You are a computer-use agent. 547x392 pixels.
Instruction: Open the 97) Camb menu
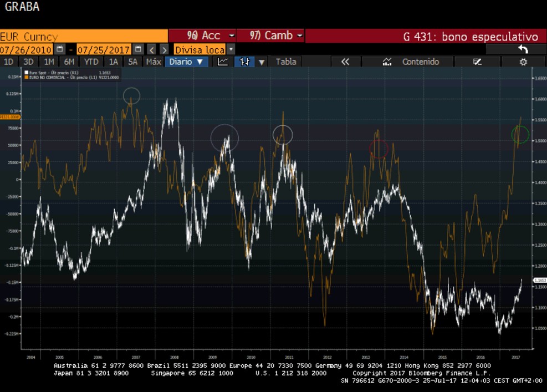tap(270, 35)
